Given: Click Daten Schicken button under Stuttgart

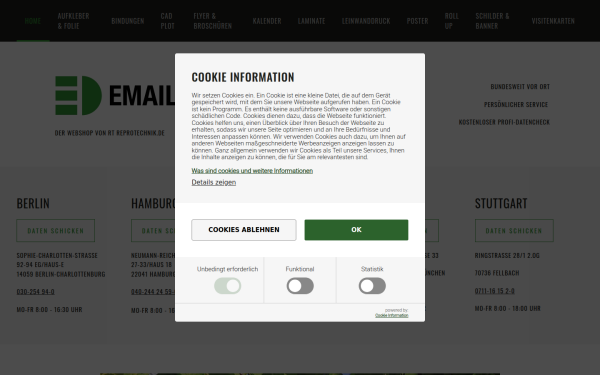Looking at the screenshot, I should tap(514, 230).
